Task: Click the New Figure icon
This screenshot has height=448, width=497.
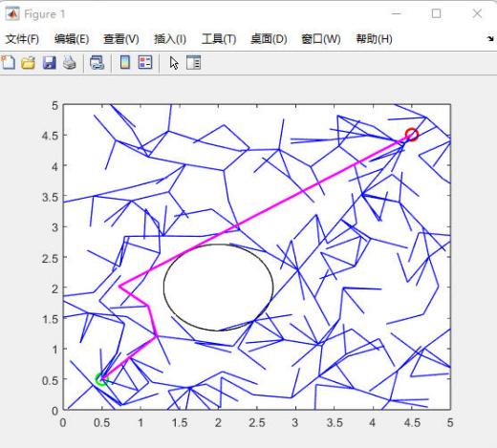Action: (8, 62)
